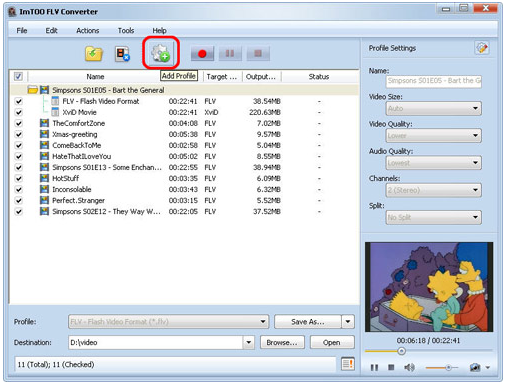Pause the preview video playback
The width and height of the screenshot is (507, 384).
(374, 367)
